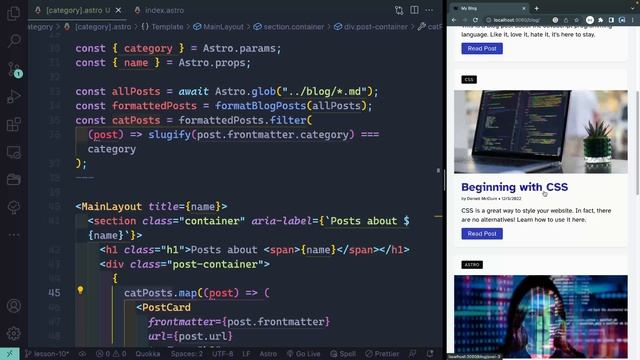Close the My Blog browser tab
Image resolution: width=640 pixels, height=360 pixels.
pyautogui.click(x=524, y=8)
